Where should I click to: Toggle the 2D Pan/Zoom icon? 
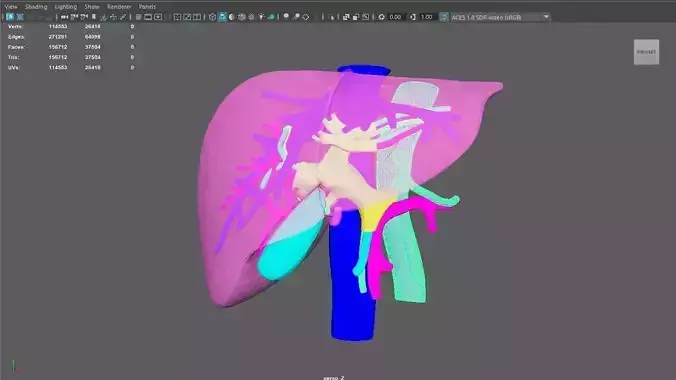click(113, 17)
